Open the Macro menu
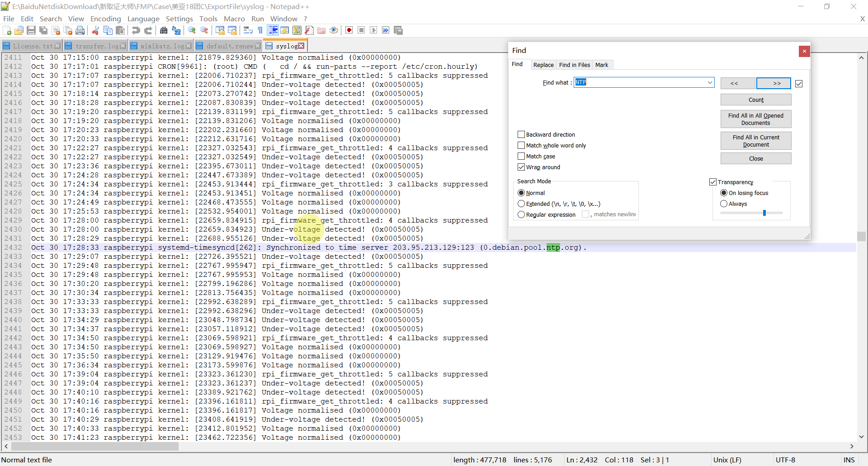The height and width of the screenshot is (466, 868). point(234,19)
